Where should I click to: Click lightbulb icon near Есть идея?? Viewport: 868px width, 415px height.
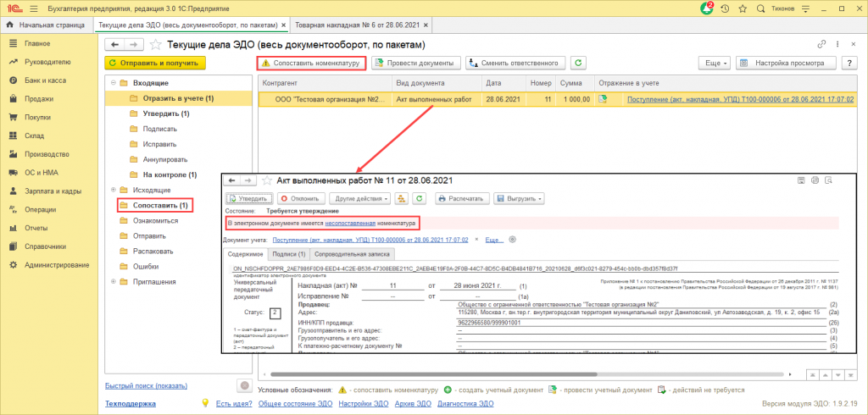click(204, 403)
